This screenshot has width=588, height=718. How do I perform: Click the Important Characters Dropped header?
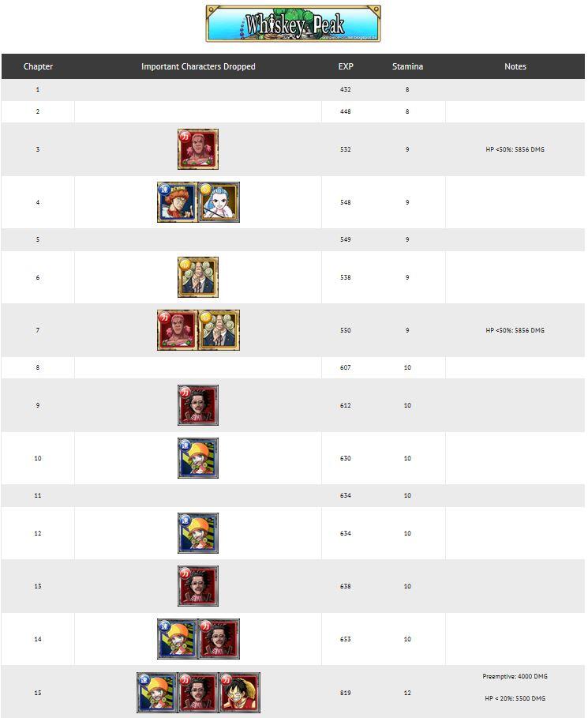[198, 66]
